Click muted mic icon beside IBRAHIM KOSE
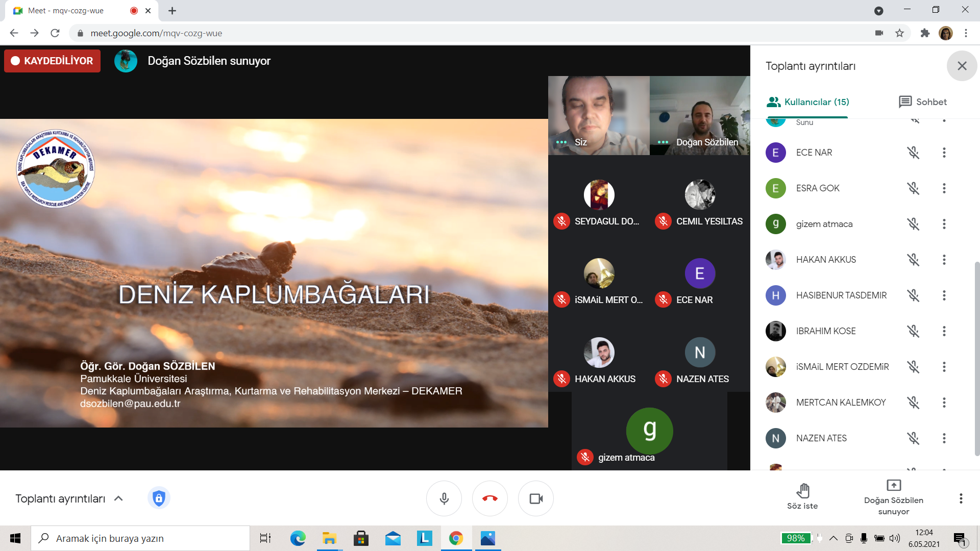This screenshot has height=551, width=980. (x=913, y=331)
